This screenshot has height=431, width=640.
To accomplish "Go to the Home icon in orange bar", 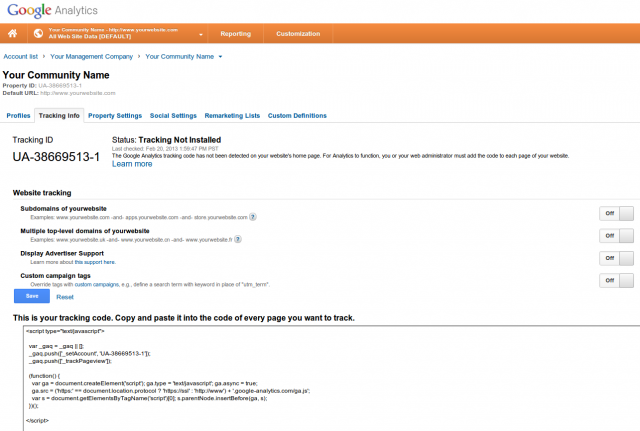I will click(13, 33).
